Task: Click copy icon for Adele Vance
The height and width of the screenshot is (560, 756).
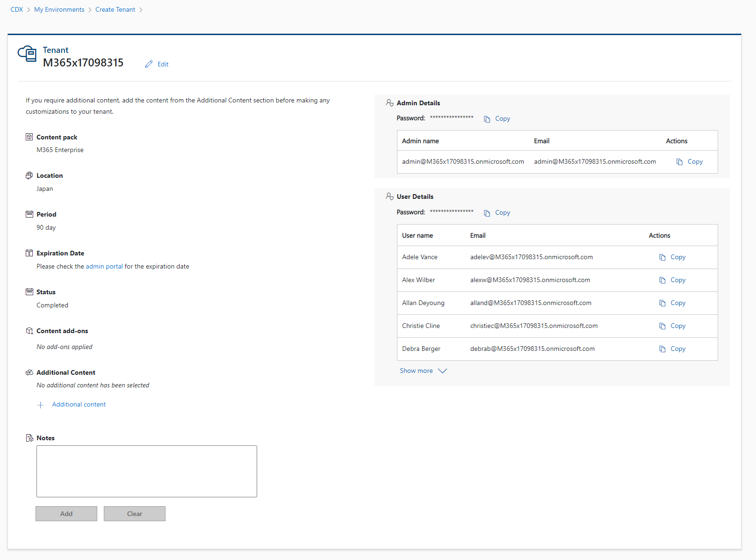Action: click(x=662, y=257)
